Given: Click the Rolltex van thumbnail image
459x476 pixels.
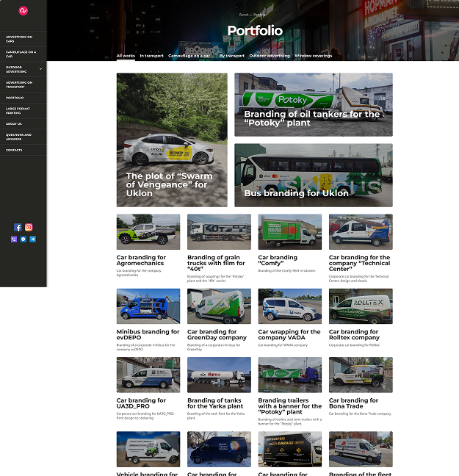Looking at the screenshot, I should 360,306.
